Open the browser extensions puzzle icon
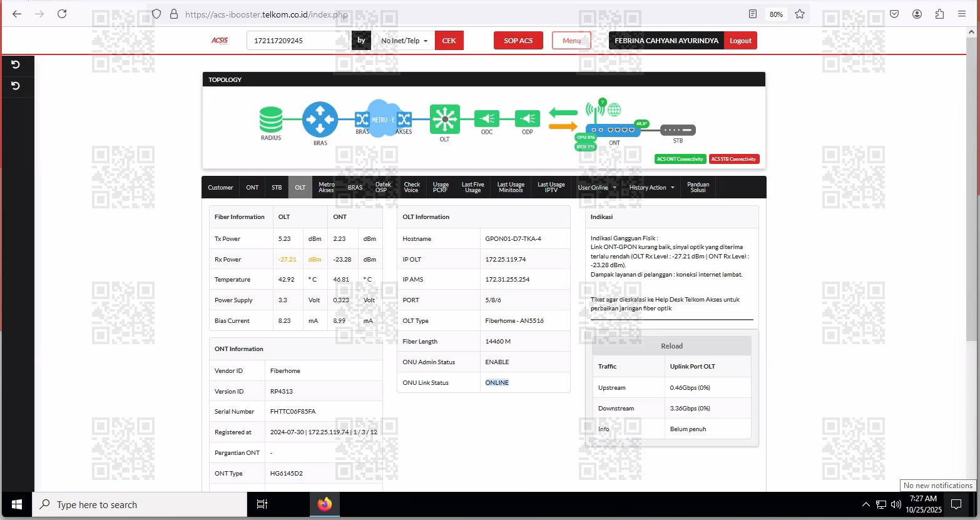Image resolution: width=980 pixels, height=520 pixels. click(939, 14)
